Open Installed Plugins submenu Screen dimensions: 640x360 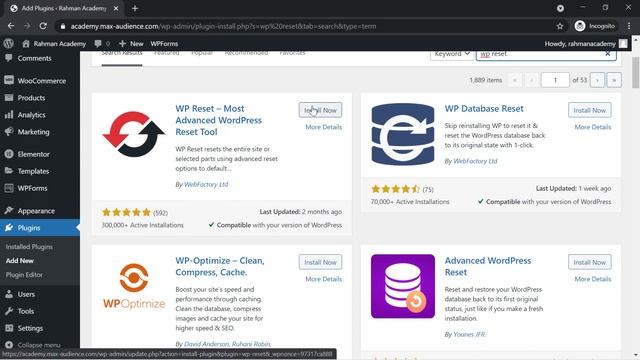pos(29,247)
